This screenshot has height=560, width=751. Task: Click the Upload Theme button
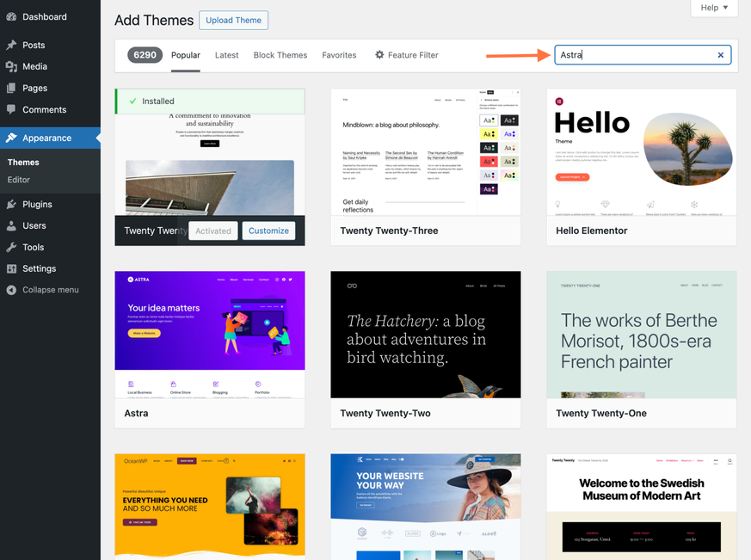pos(233,20)
